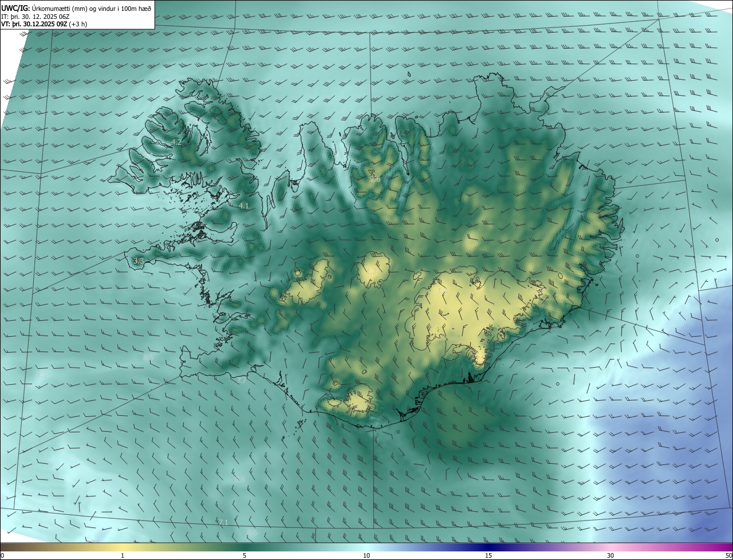This screenshot has width=733, height=560.
Task: Click the 3.3 value on Snæfellsnes peninsula
Action: [138, 261]
